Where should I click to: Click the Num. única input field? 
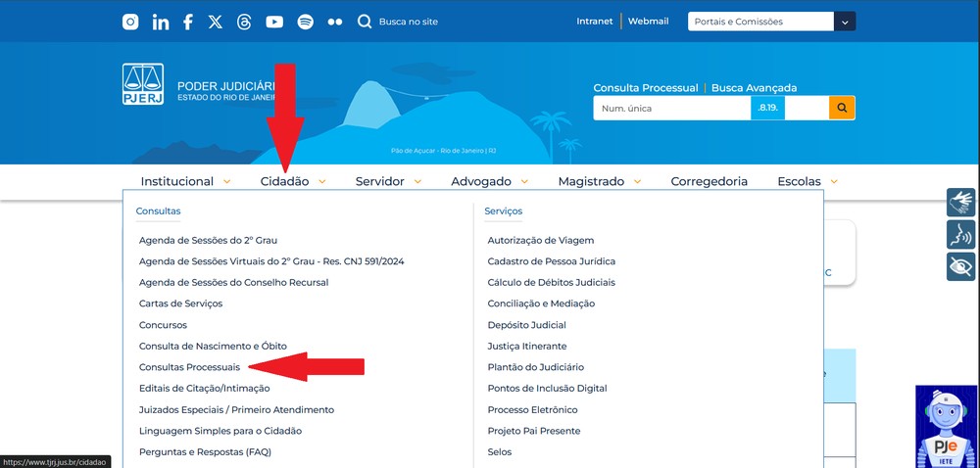point(672,108)
